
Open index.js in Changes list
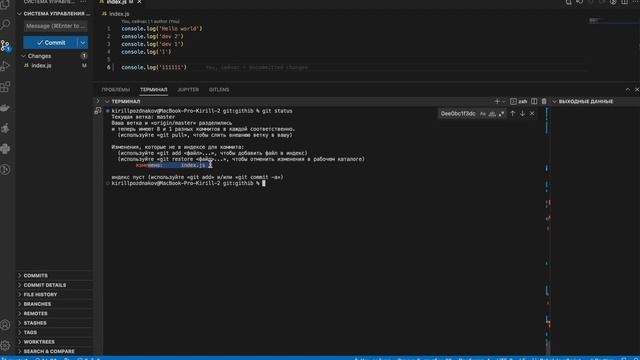pyautogui.click(x=41, y=65)
